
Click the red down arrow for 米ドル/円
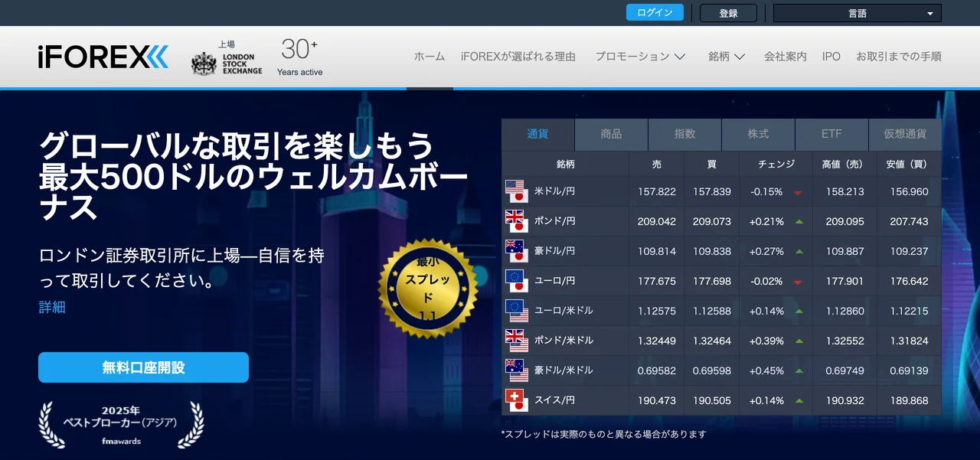click(799, 193)
